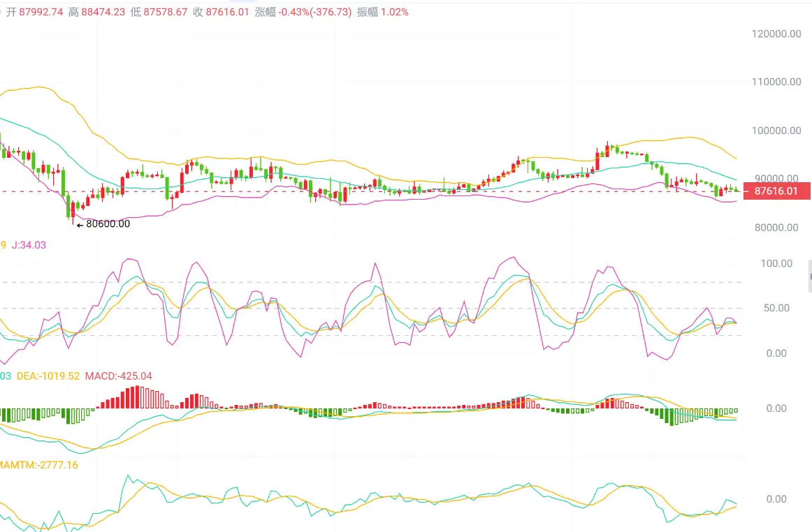Click the 110000.00 price axis label
812x532 pixels.
click(776, 82)
